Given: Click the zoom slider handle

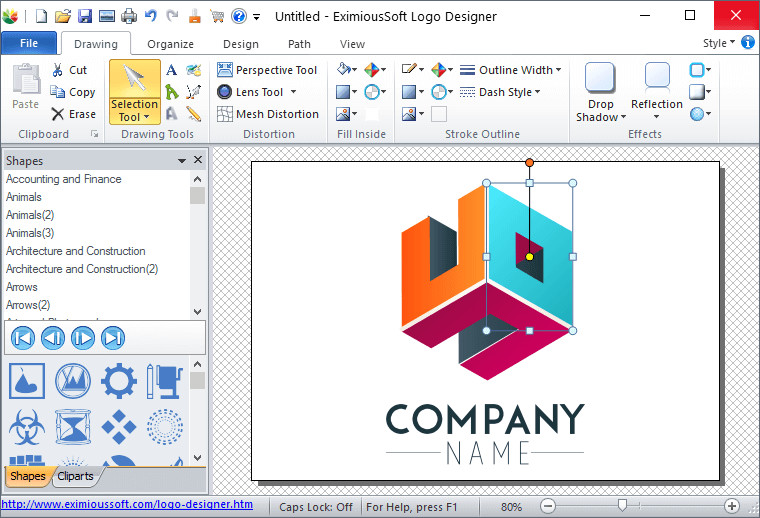Looking at the screenshot, I should point(622,506).
